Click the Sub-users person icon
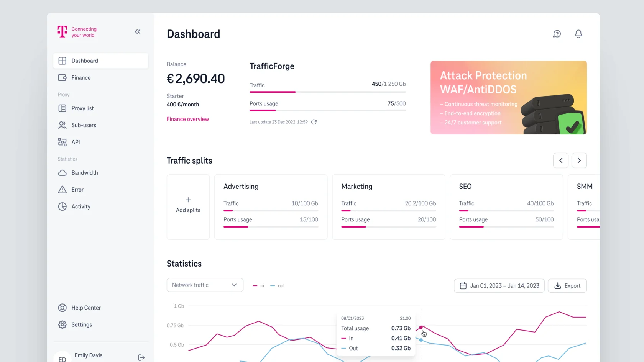This screenshot has width=644, height=362. [62, 125]
